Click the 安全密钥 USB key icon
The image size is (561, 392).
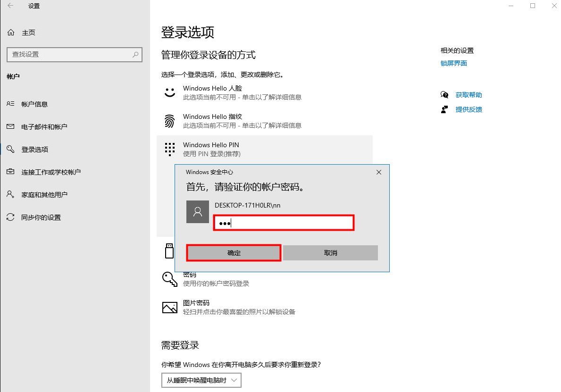click(169, 250)
